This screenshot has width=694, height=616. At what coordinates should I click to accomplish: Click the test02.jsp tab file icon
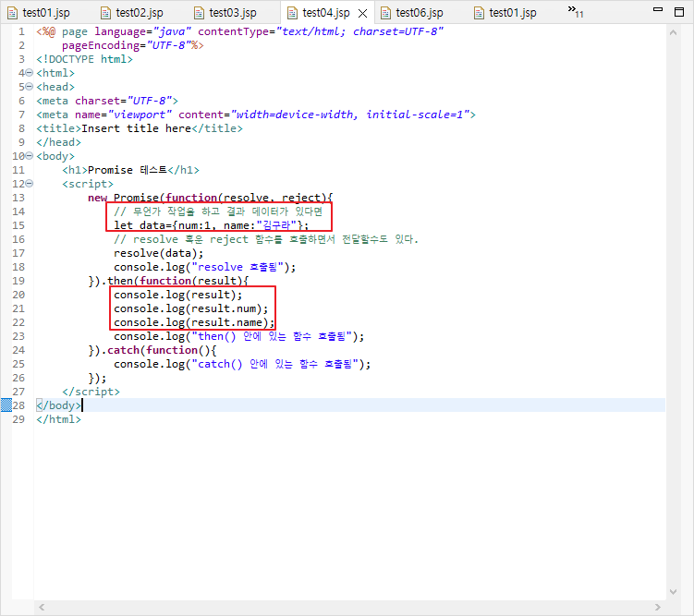(105, 13)
